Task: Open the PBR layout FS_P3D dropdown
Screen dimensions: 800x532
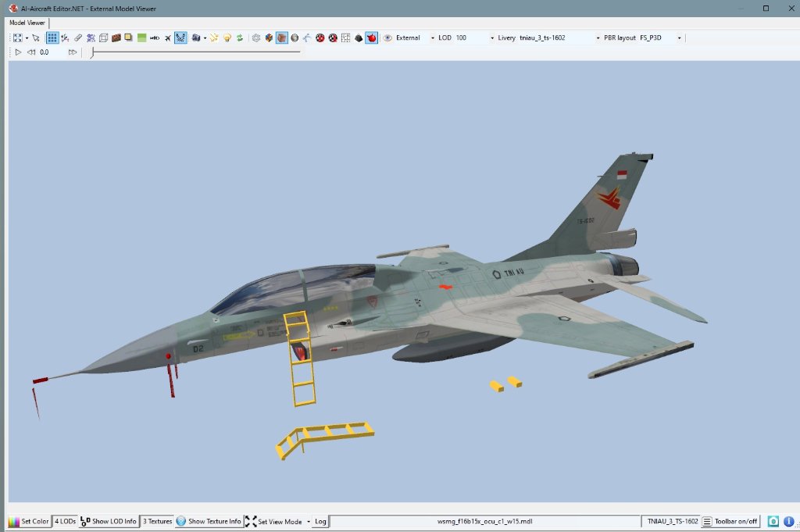Action: tap(679, 37)
